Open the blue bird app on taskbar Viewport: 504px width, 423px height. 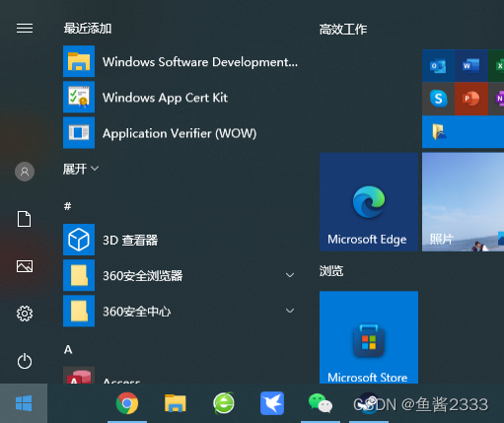coord(272,403)
